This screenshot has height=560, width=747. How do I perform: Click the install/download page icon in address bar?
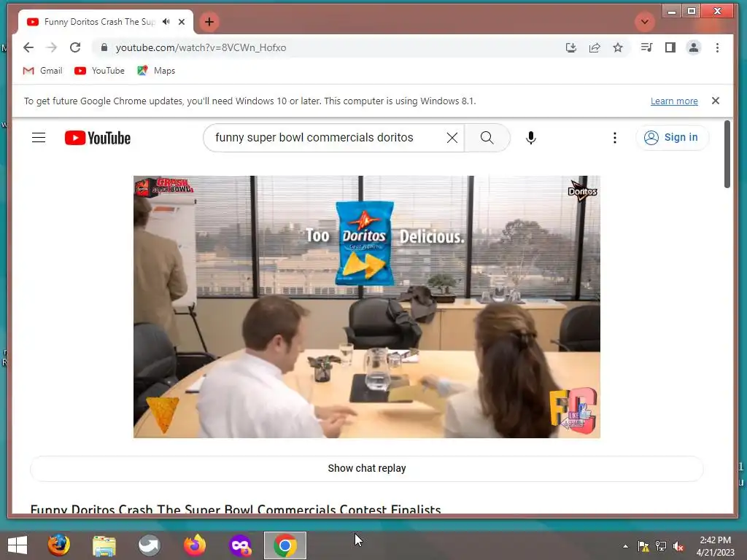pyautogui.click(x=570, y=47)
